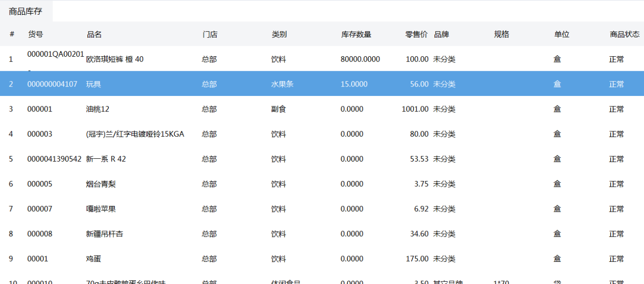644x284 pixels.
Task: Select the 油桃12 product row
Action: pyautogui.click(x=189, y=109)
